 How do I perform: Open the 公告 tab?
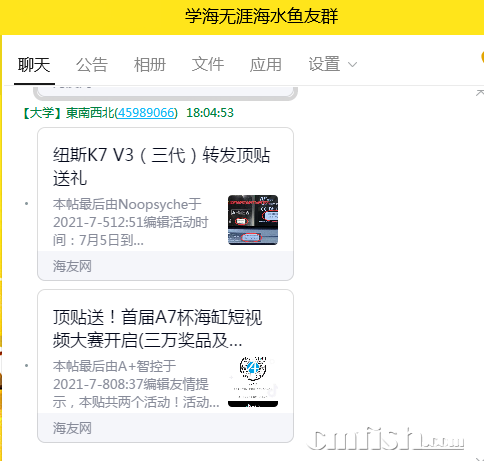[x=92, y=65]
